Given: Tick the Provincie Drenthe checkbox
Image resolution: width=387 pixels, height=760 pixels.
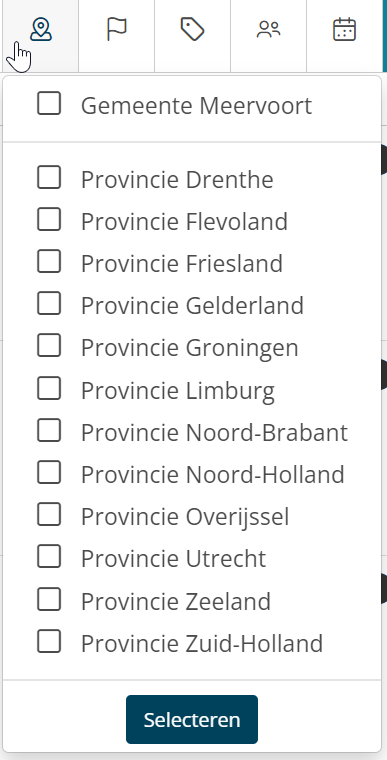Looking at the screenshot, I should pos(49,177).
